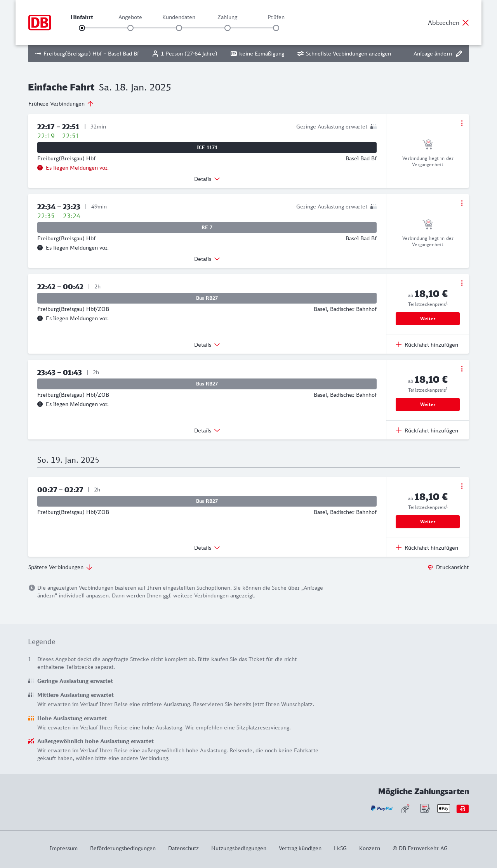This screenshot has height=868, width=497.
Task: Click Weiter for the 23:43 bus connection
Action: (x=427, y=404)
